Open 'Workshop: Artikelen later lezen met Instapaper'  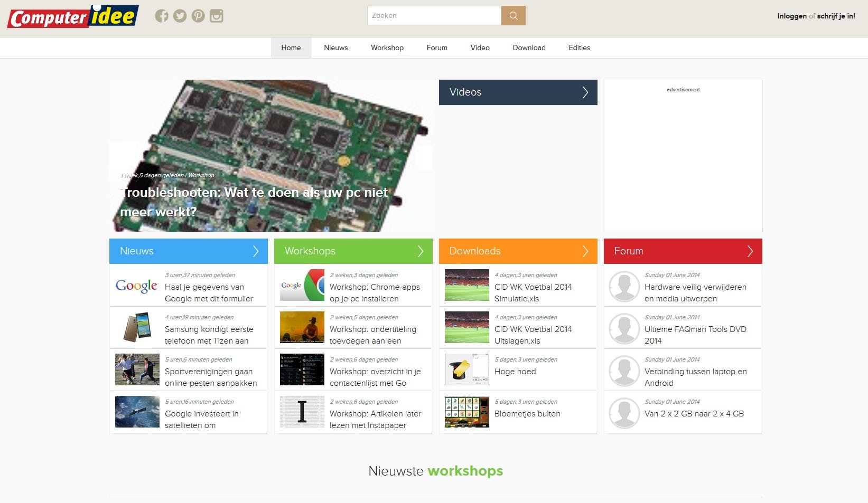(376, 420)
